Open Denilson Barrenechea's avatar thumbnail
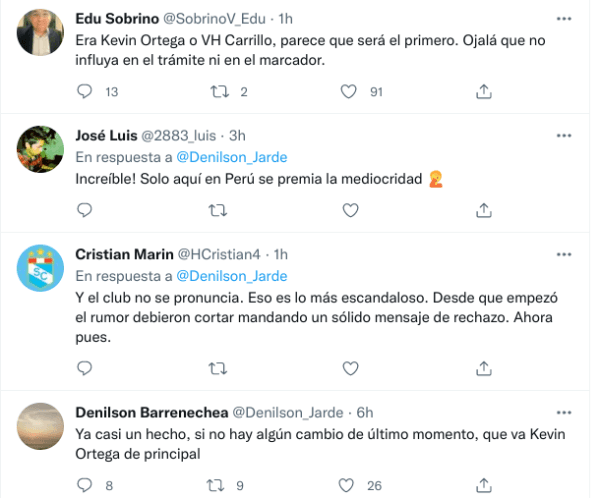 point(43,425)
